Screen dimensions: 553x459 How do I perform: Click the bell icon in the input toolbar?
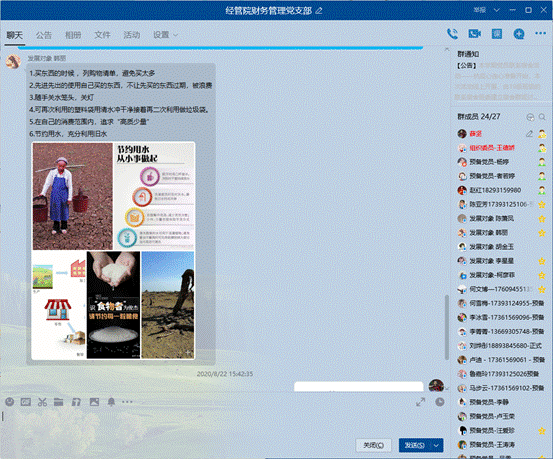coord(111,402)
